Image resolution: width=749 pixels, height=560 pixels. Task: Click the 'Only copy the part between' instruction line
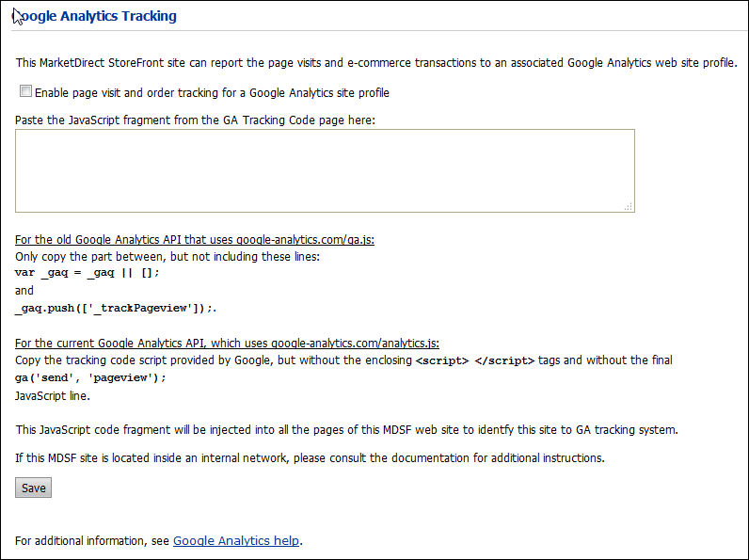(167, 257)
